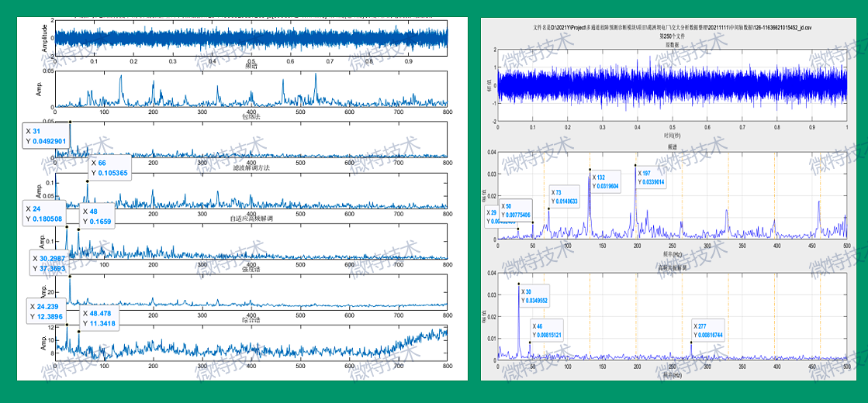Click the 第250个文件 subtitle text
Screen dimensions: 868x403
(x=672, y=36)
